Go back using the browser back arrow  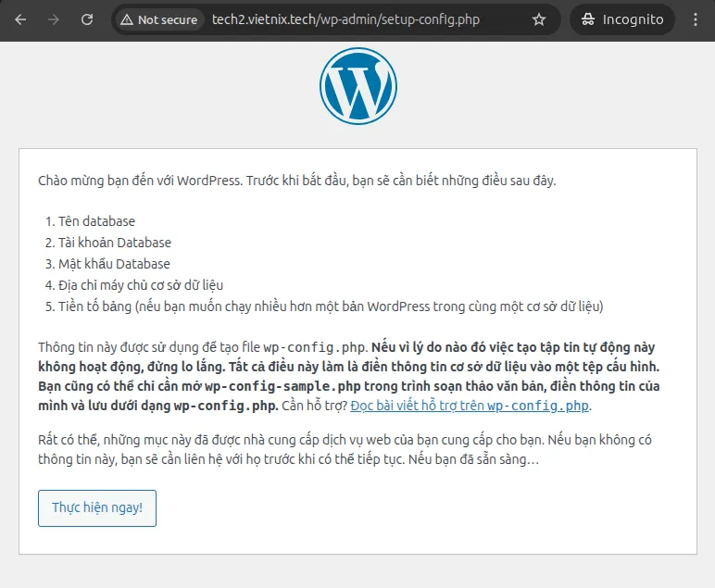pos(20,19)
